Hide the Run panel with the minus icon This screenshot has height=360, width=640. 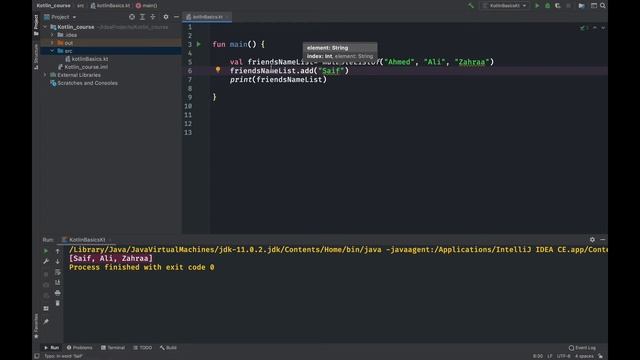point(602,240)
